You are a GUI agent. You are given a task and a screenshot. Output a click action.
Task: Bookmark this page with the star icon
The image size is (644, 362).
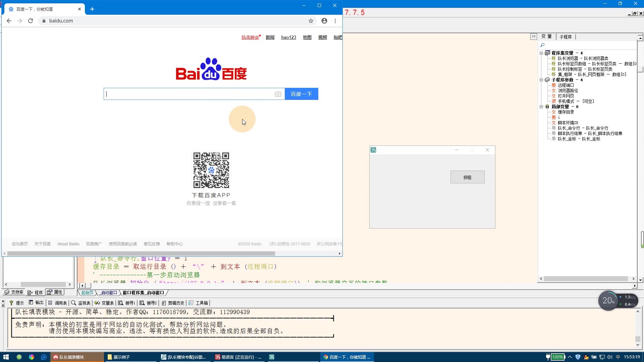(311, 21)
